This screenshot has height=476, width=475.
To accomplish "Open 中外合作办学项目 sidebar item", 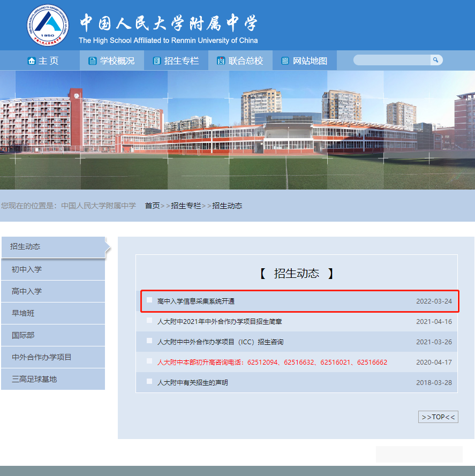I will click(x=42, y=357).
